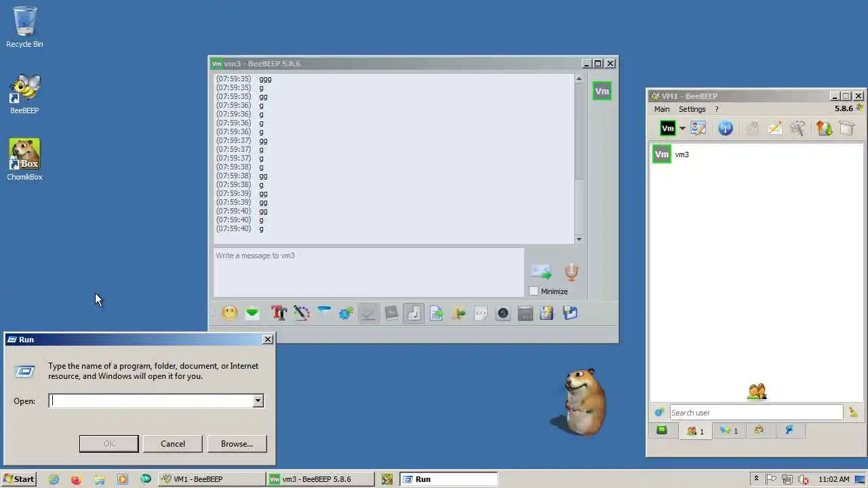Viewport: 868px width, 488px height.
Task: Expand the Open combo box dropdown in Run
Action: [258, 401]
